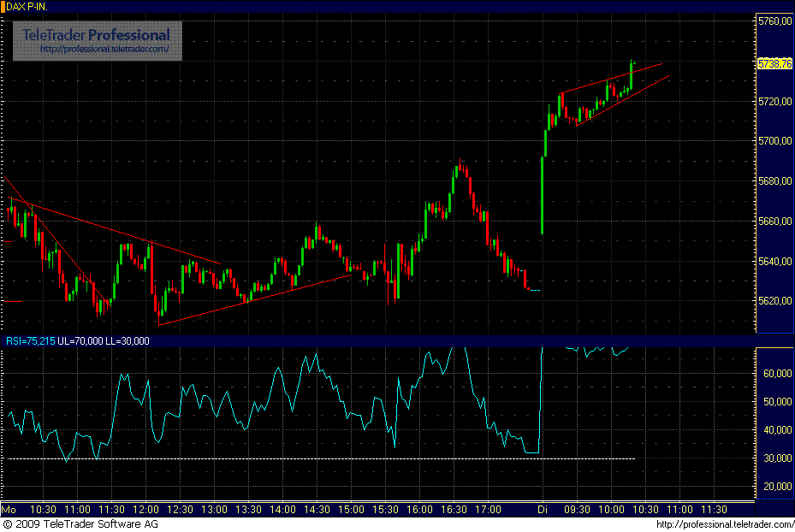Click the Mo session label on the time axis
795x532 pixels.
coord(9,507)
